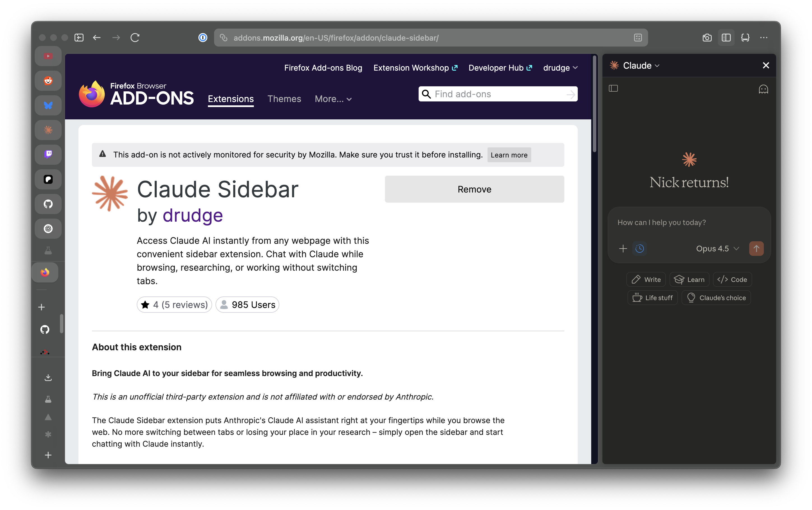Click the Remove add-on button
812x510 pixels.
point(474,189)
